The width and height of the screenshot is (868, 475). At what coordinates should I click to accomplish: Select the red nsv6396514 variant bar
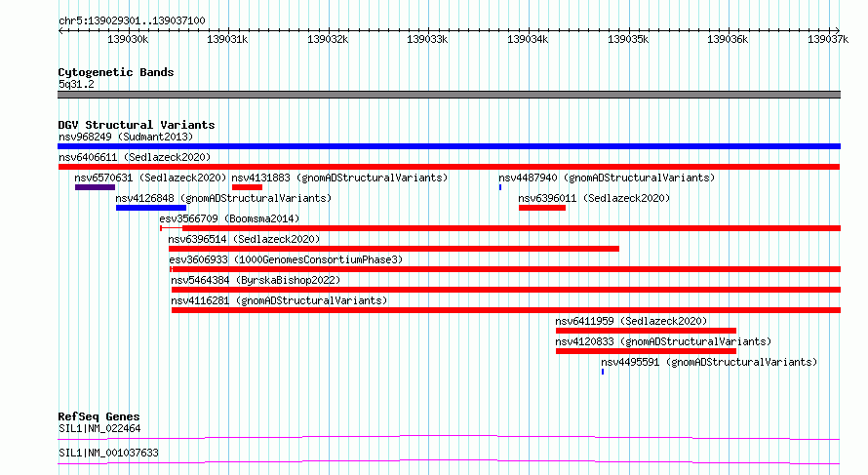(x=394, y=249)
